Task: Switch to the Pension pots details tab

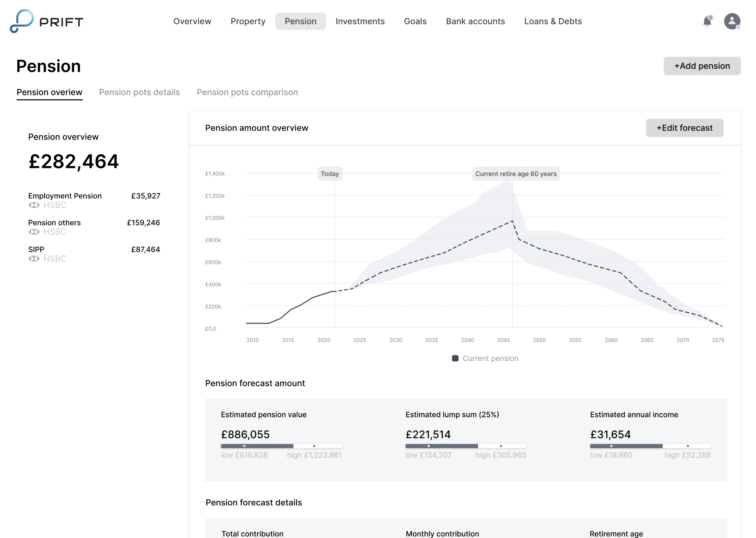Action: (x=139, y=92)
